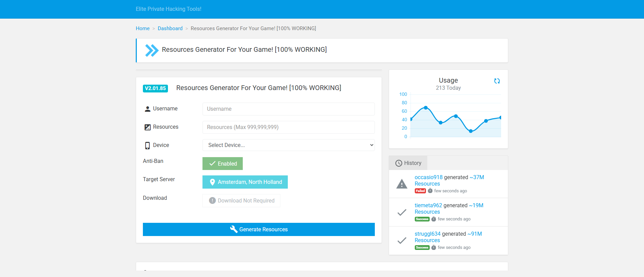Toggle the Anti-Ban Enabled button
The image size is (644, 277).
(x=222, y=164)
